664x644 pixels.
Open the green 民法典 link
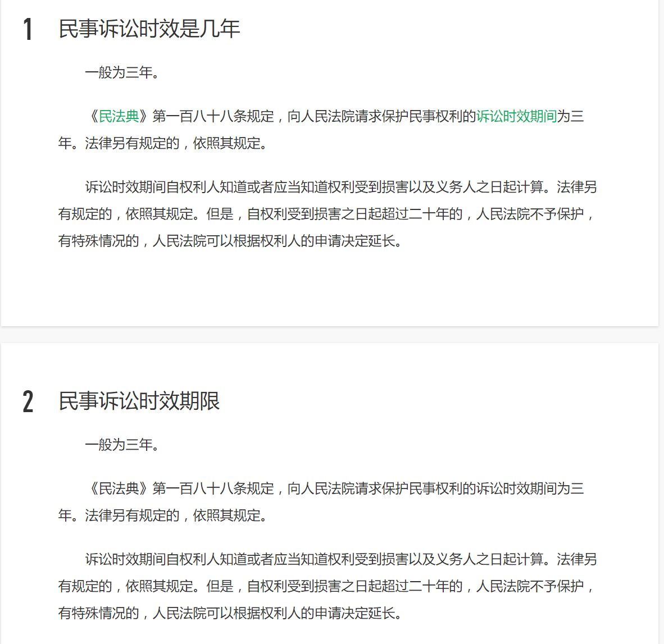[x=119, y=116]
